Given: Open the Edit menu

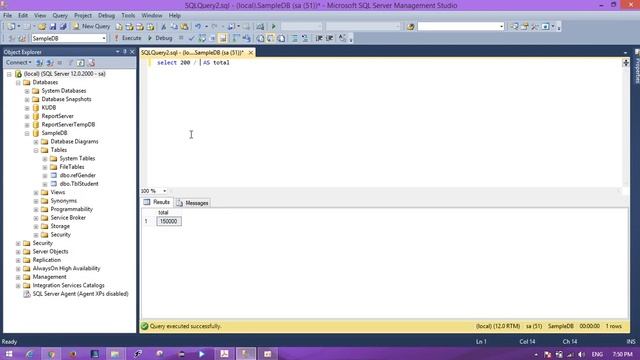Looking at the screenshot, I should pyautogui.click(x=23, y=16).
